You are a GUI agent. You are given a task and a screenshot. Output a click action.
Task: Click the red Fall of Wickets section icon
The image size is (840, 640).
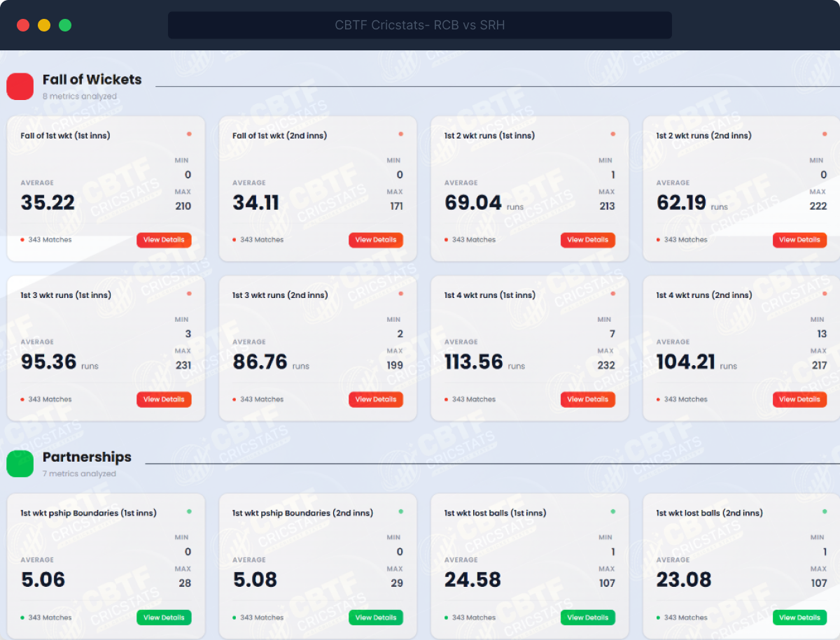[20, 87]
